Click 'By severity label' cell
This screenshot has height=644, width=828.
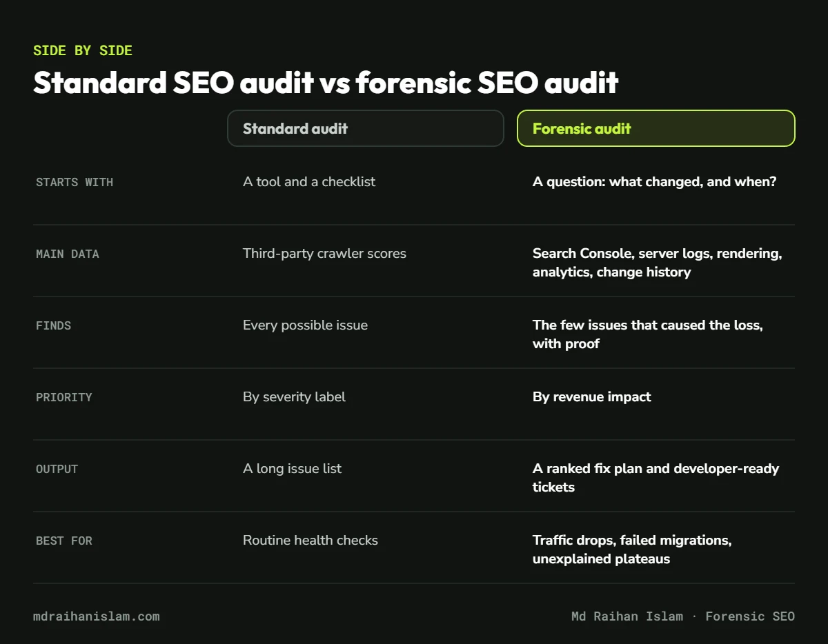point(294,397)
